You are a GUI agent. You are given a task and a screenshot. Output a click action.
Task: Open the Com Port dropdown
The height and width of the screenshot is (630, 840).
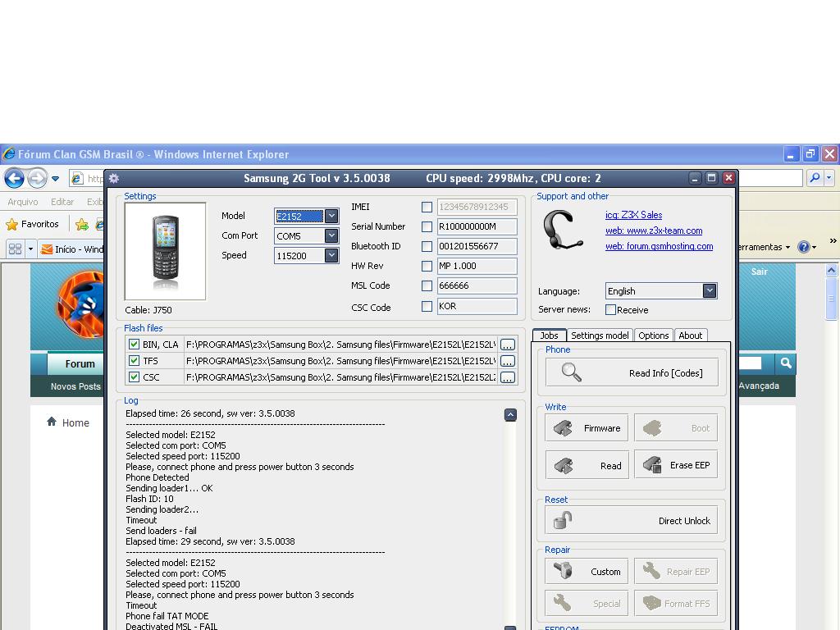(x=331, y=235)
